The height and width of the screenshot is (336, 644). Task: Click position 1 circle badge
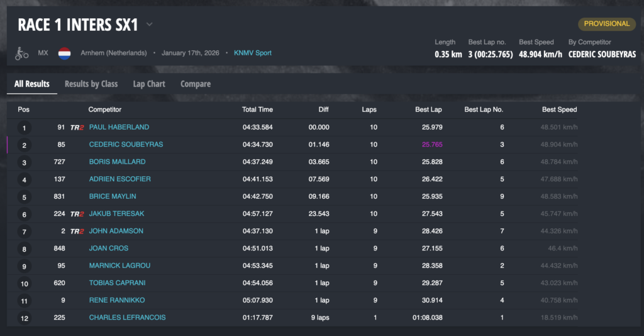point(24,128)
